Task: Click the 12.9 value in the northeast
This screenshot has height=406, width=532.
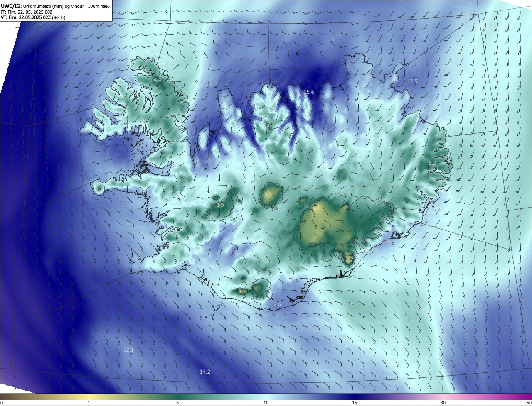Action: pos(412,81)
